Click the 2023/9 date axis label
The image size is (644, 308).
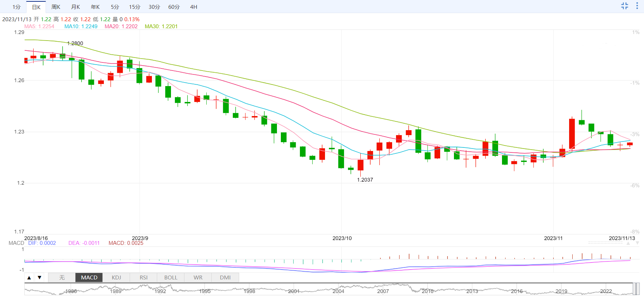point(140,238)
